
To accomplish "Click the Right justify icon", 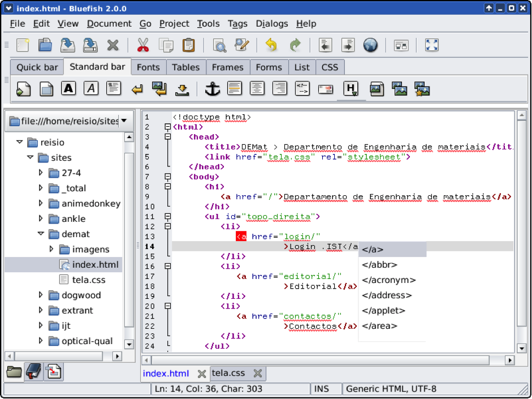I will (280, 89).
